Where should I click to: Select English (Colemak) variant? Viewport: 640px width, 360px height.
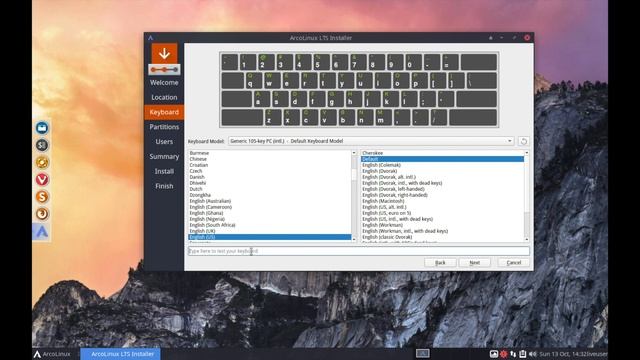coord(442,165)
